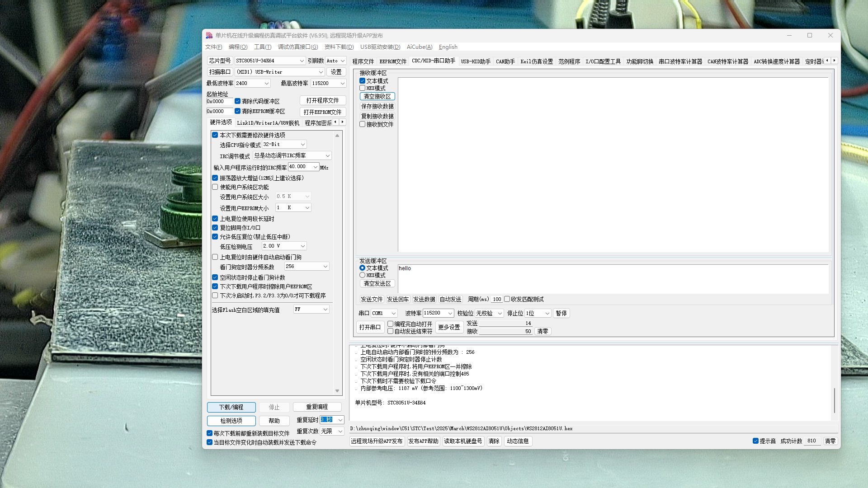Select HEX mode radio in send buffer
This screenshot has height=488, width=868.
click(x=363, y=275)
